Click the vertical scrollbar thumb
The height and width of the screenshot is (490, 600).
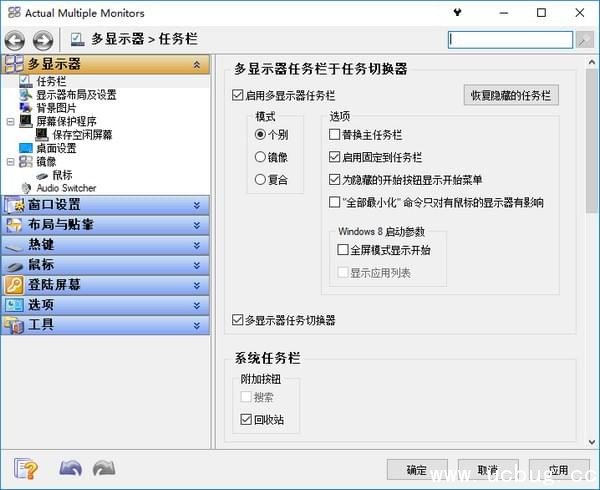[592, 140]
